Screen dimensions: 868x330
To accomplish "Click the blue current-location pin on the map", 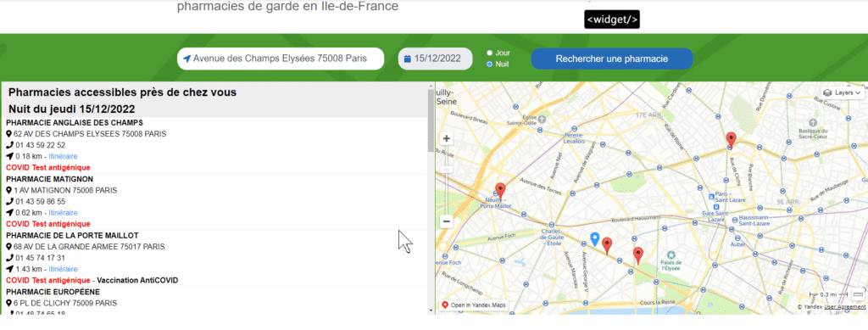I will 594,239.
